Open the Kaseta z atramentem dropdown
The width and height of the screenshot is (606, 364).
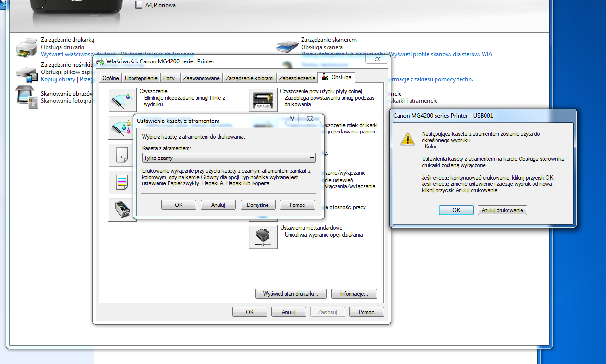click(x=229, y=158)
